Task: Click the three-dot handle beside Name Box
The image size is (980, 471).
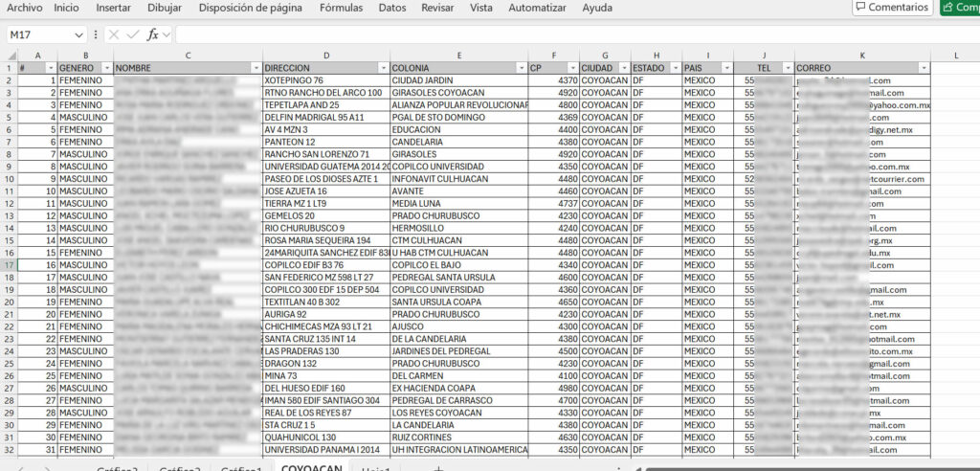Action: coord(95,35)
